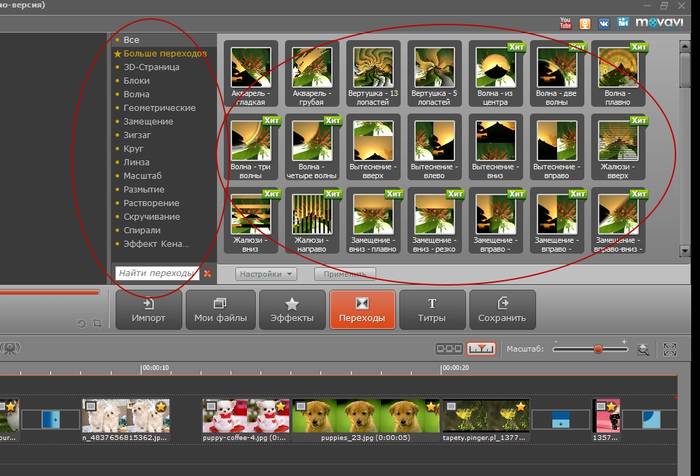Open the Эффекты tab
The width and height of the screenshot is (700, 476).
pyautogui.click(x=292, y=310)
